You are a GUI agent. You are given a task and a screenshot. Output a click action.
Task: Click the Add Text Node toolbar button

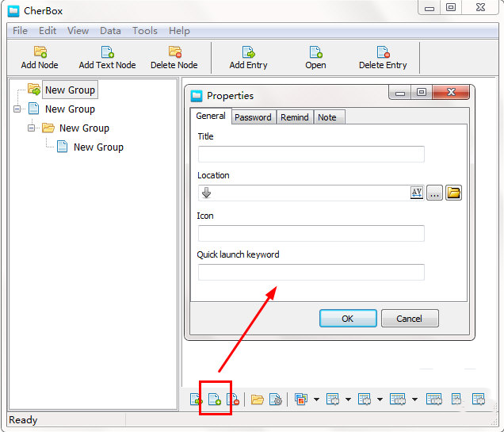tap(107, 58)
